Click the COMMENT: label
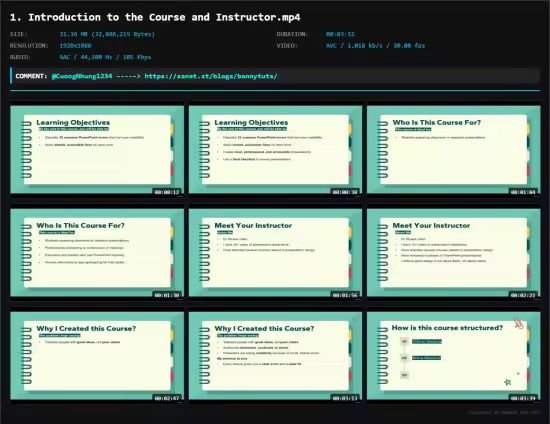Screen dimensions: 550x424 (31, 76)
